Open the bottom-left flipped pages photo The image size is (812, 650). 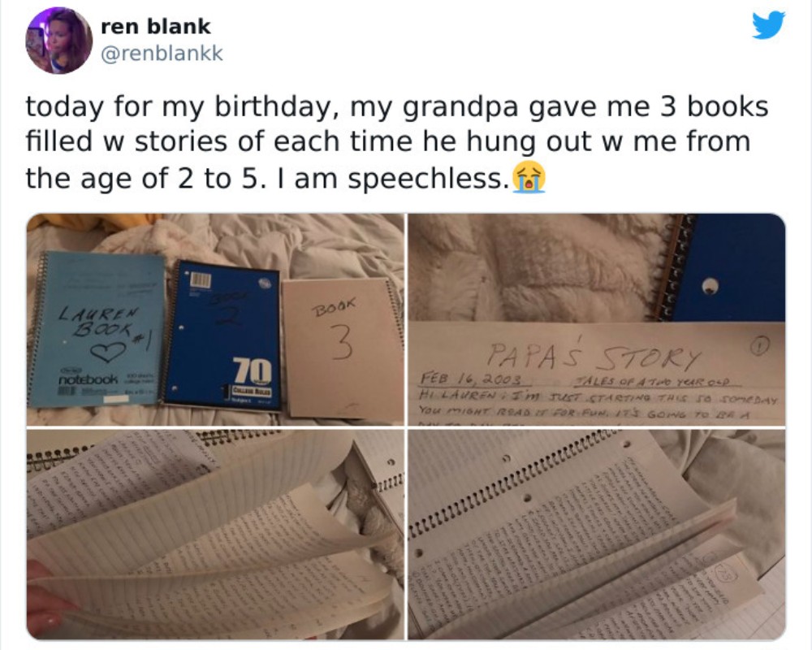[215, 535]
